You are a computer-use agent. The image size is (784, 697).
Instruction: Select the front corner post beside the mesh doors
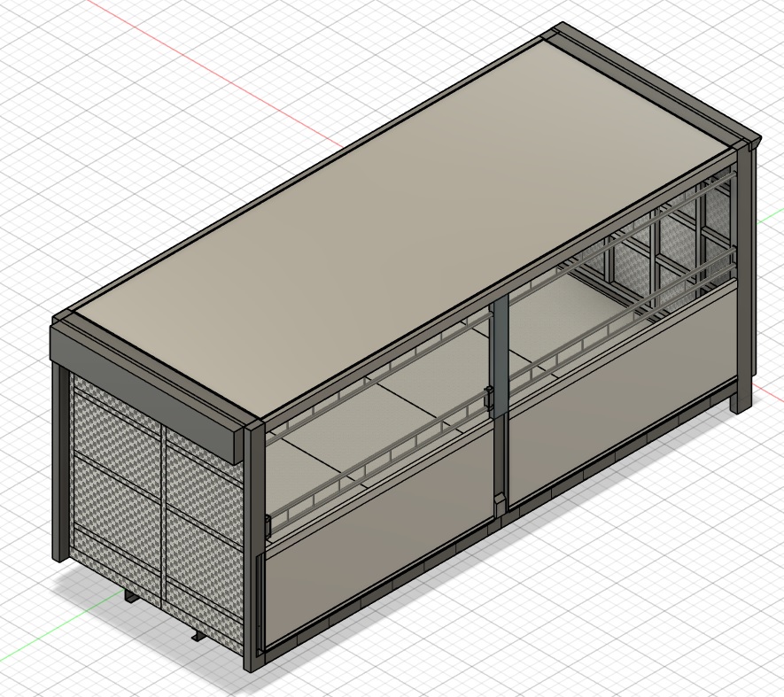254,549
